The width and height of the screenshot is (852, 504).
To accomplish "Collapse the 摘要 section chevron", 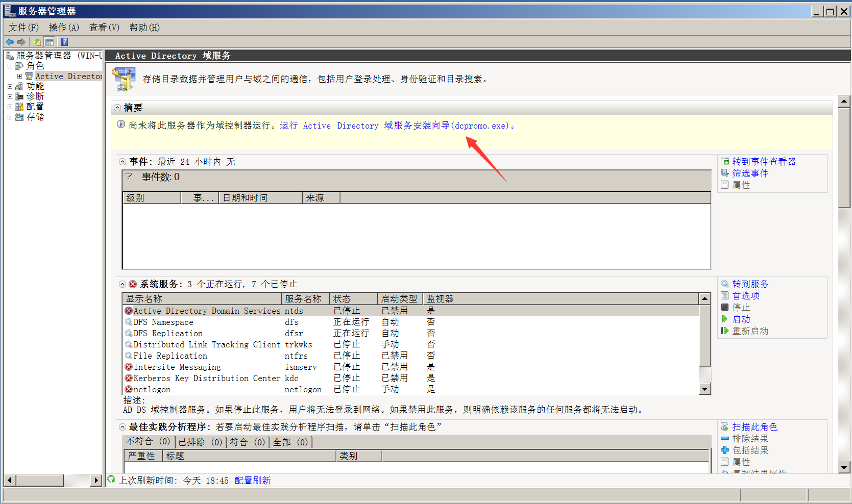I will (x=117, y=108).
